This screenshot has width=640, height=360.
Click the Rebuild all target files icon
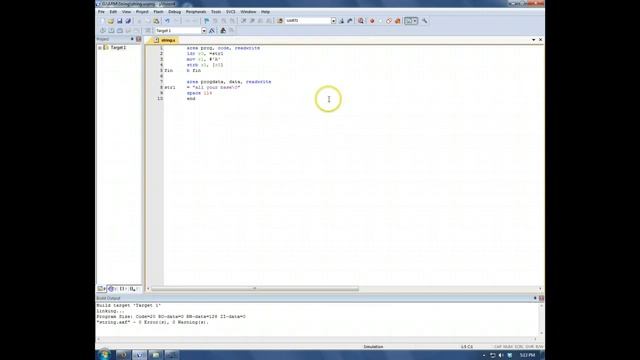[120, 31]
